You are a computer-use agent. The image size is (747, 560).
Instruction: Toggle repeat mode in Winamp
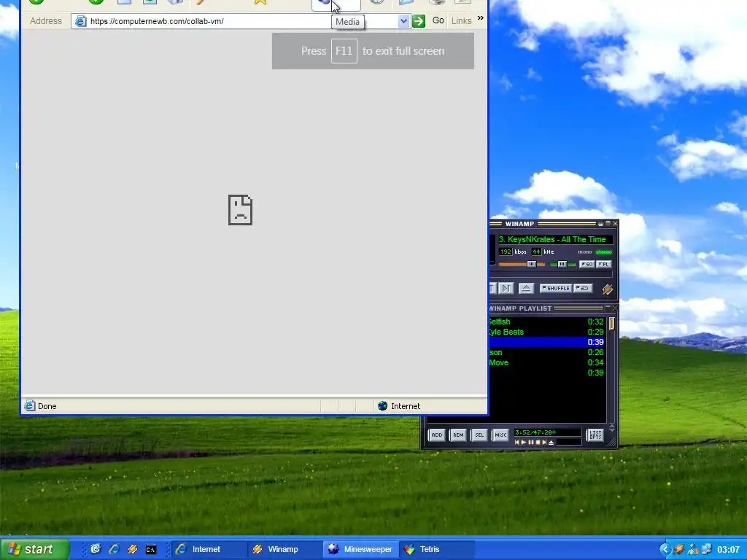click(x=583, y=288)
